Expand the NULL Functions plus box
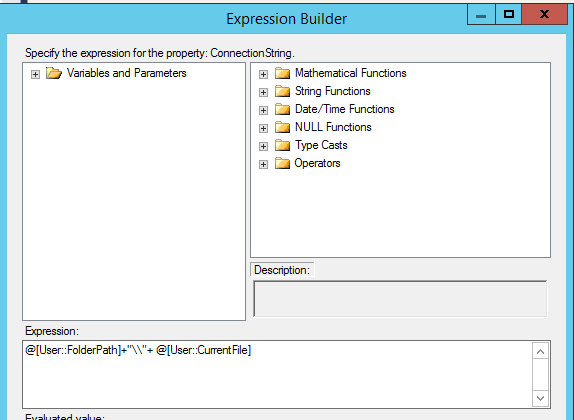The height and width of the screenshot is (420, 574). (263, 128)
